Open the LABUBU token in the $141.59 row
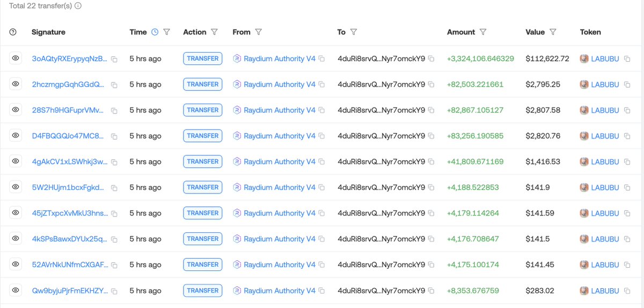 (x=605, y=213)
